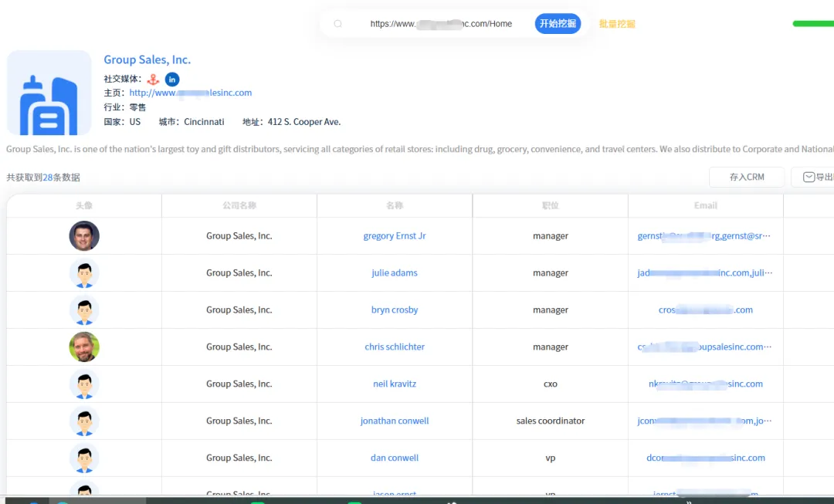Image resolution: width=834 pixels, height=504 pixels.
Task: Click the search magnifier icon
Action: (x=337, y=24)
